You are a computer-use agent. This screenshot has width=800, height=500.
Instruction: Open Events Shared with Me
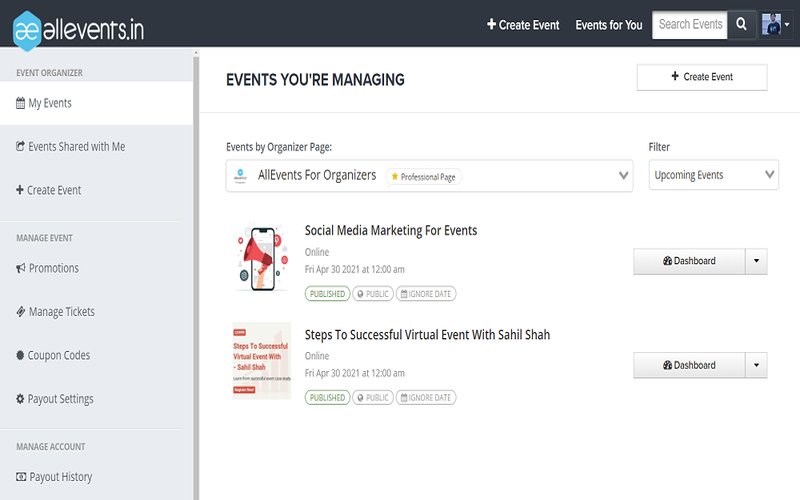[x=76, y=147]
